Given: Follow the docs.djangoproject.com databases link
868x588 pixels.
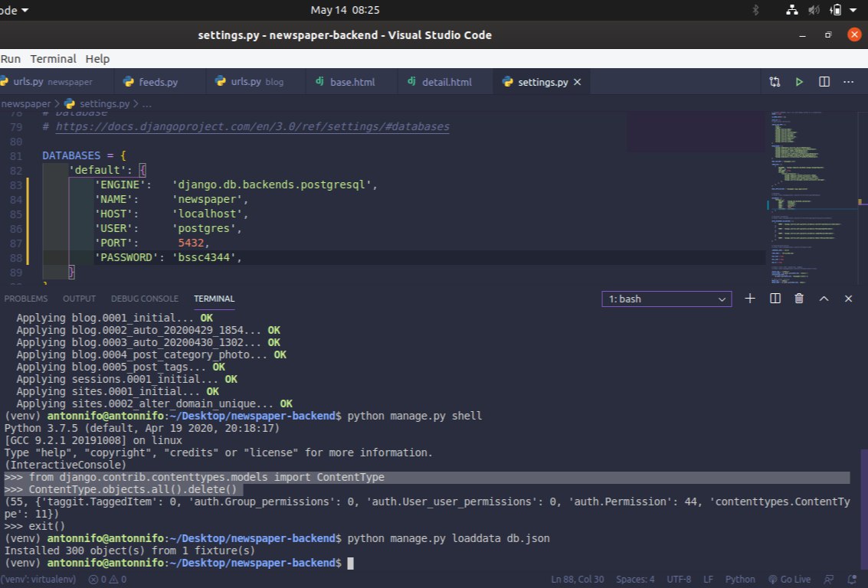Looking at the screenshot, I should pos(252,126).
